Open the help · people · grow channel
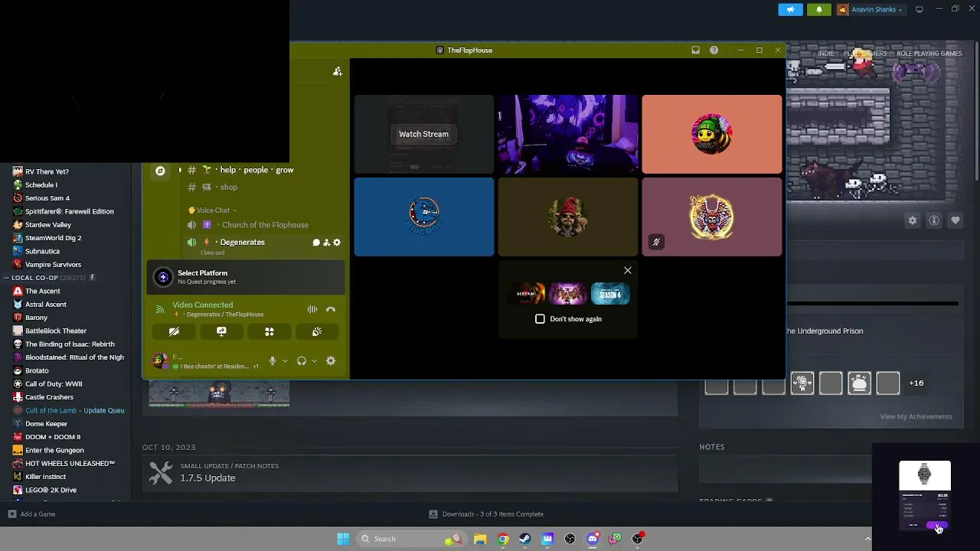This screenshot has width=980, height=551. [x=256, y=170]
